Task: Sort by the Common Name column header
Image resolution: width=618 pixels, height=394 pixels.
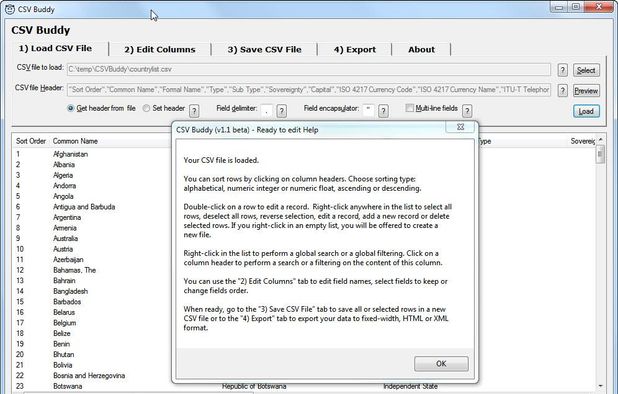Action: [x=75, y=141]
